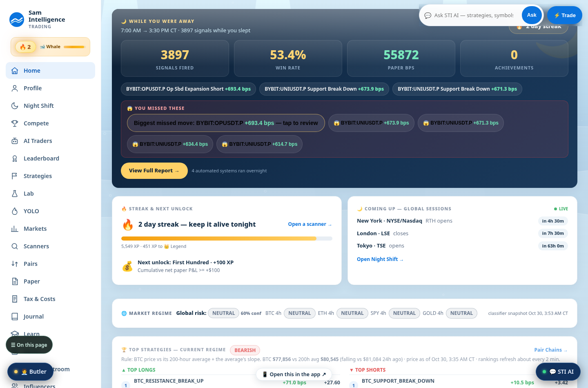Tap the Biggest missed move OPUSDT.P chip

tap(226, 123)
